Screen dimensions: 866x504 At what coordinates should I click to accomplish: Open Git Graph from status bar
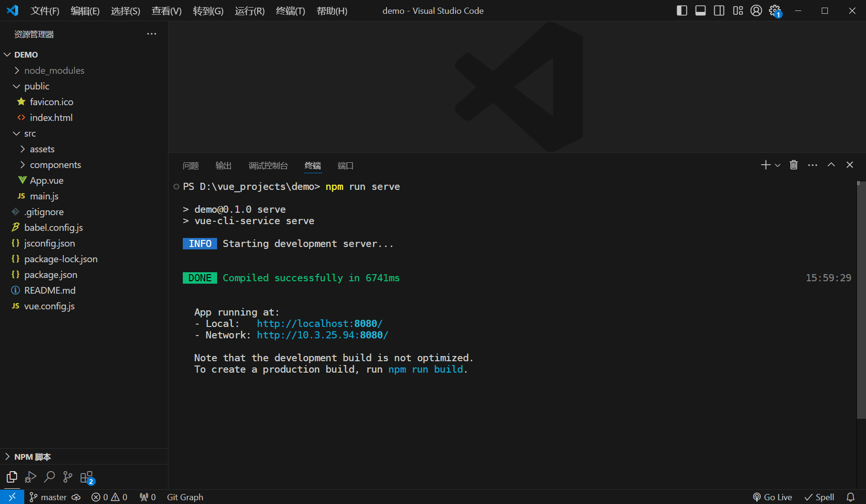[x=185, y=497]
